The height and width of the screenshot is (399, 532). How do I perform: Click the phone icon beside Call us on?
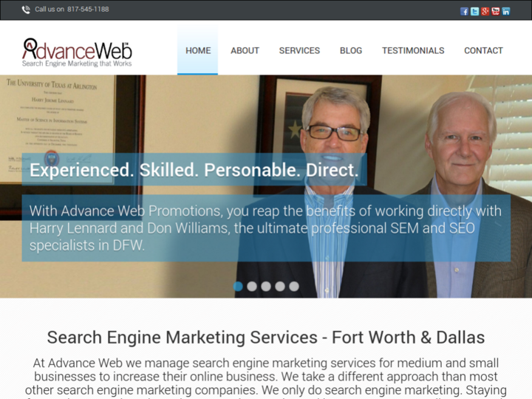point(26,10)
